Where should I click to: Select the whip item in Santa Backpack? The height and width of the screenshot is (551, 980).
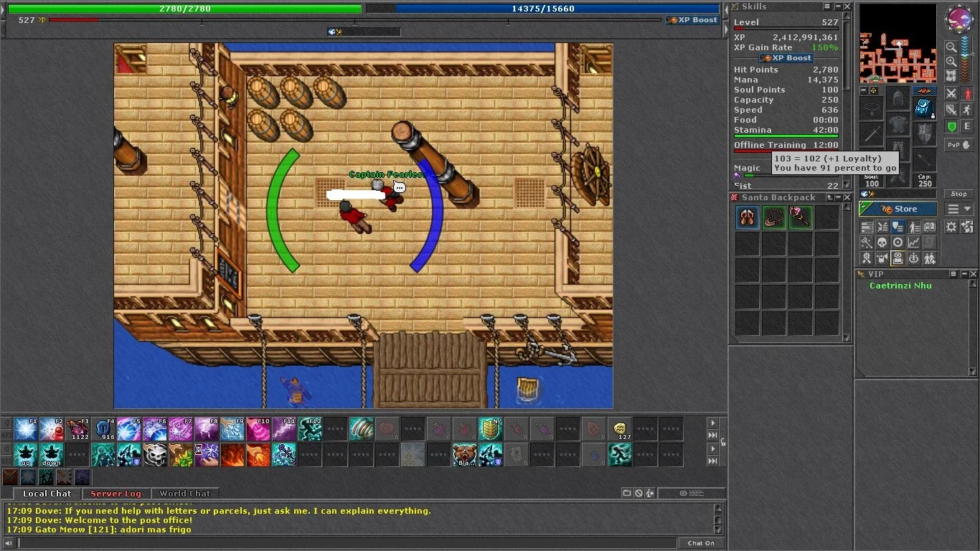(x=774, y=217)
